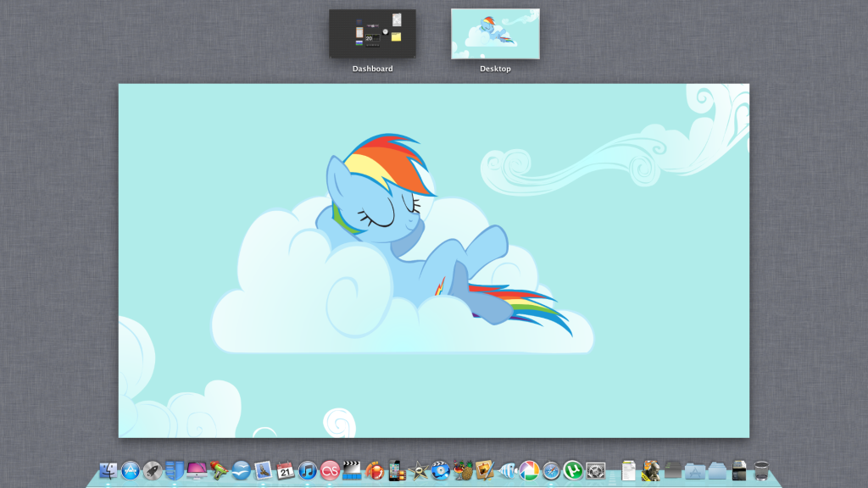868x488 pixels.
Task: Launch the pineapple cocktail app icon
Action: [463, 471]
